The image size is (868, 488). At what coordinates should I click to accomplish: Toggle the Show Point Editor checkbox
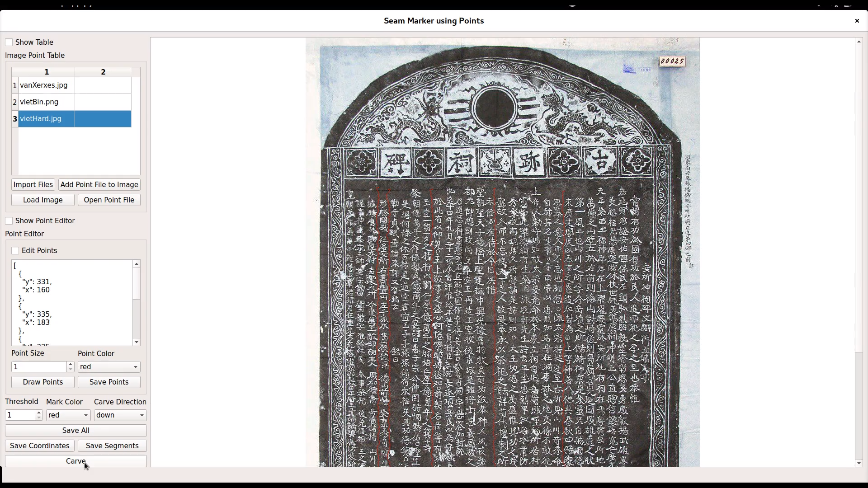pos(9,221)
